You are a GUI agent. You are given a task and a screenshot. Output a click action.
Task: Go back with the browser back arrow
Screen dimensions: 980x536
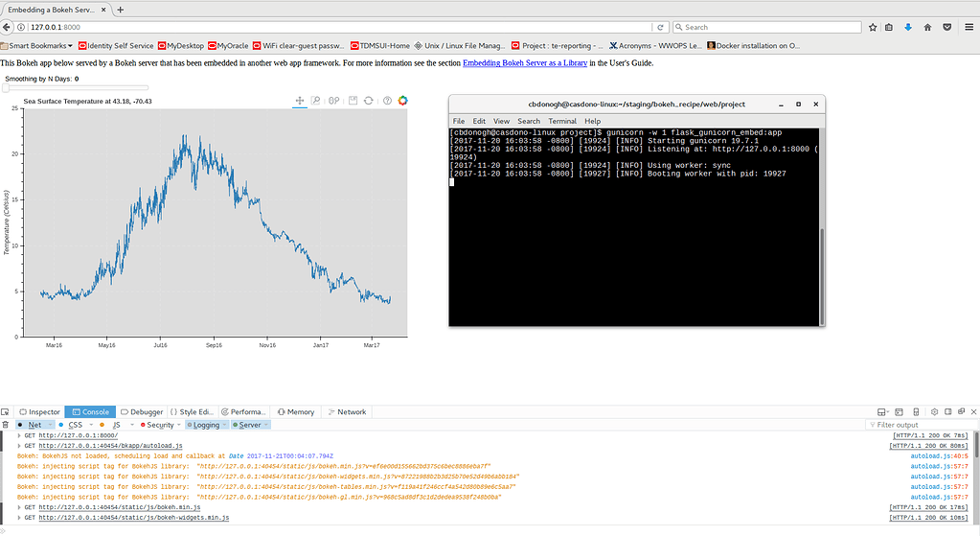(7, 27)
